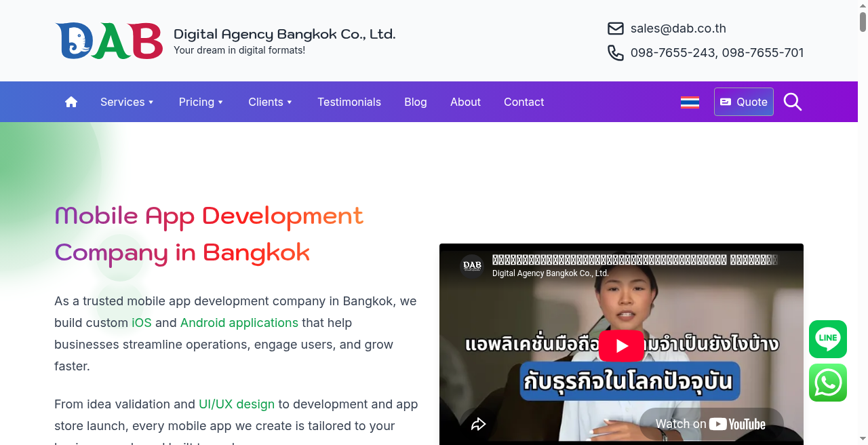The height and width of the screenshot is (445, 868).
Task: Open WhatsApp chat floating icon
Action: point(828,383)
